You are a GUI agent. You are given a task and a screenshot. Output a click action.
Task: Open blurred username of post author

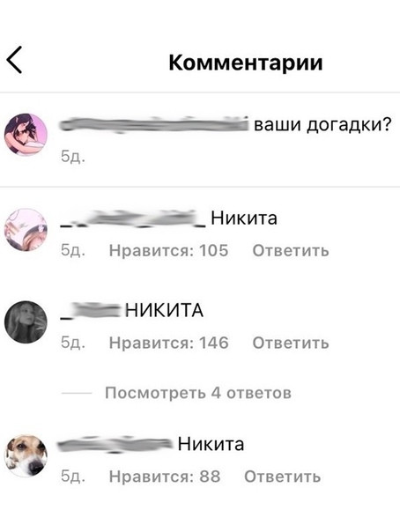154,124
